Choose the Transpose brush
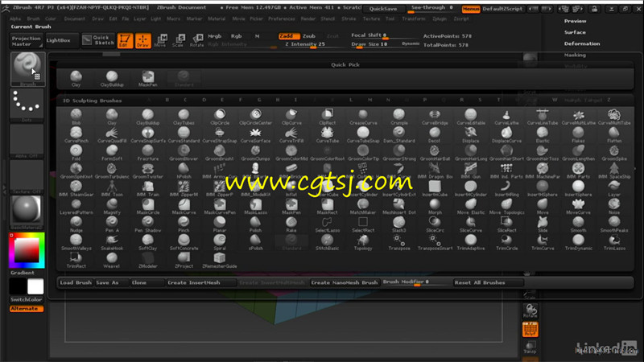The height and width of the screenshot is (362, 644). click(398, 243)
